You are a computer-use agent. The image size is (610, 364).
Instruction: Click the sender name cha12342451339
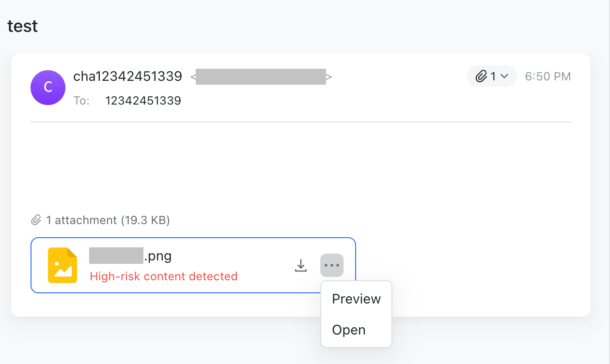pos(128,76)
